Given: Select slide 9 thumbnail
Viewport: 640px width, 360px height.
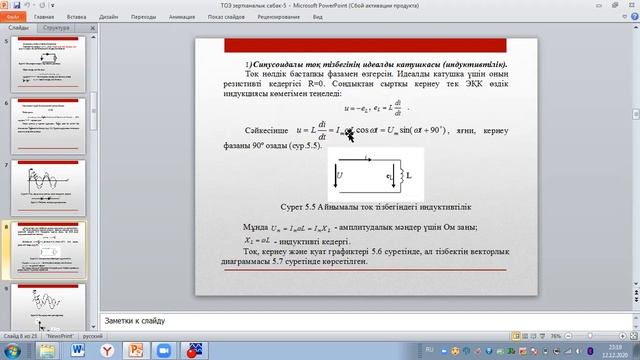Looking at the screenshot, I should pos(48,307).
